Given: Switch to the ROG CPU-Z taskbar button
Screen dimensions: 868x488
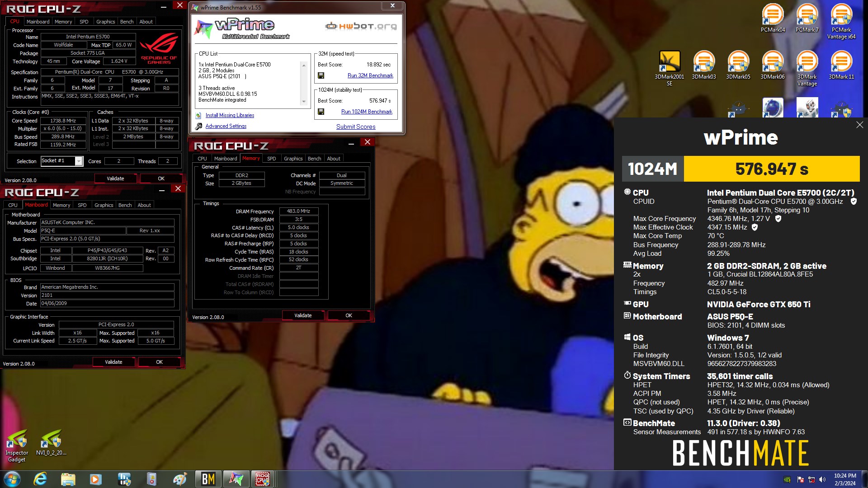Looking at the screenshot, I should (x=263, y=479).
